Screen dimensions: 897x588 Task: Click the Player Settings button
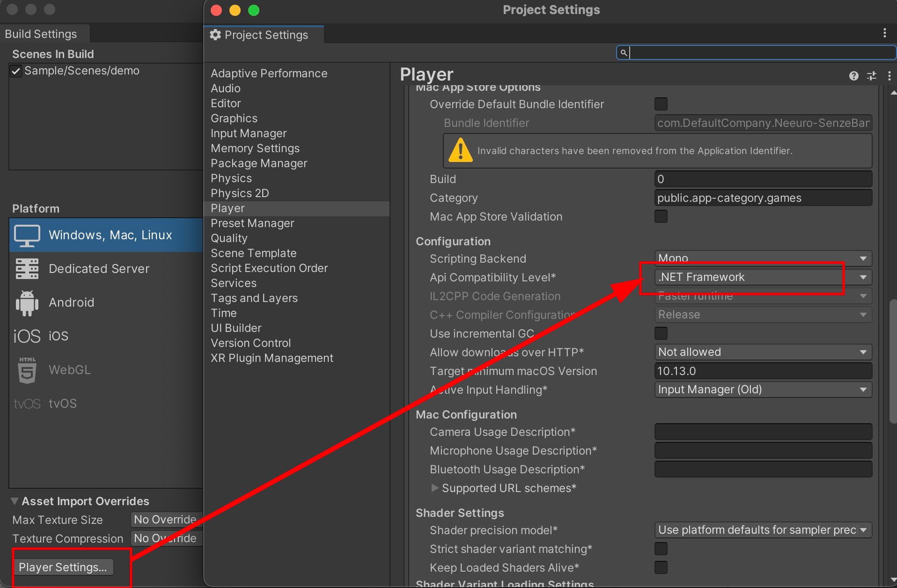click(64, 566)
